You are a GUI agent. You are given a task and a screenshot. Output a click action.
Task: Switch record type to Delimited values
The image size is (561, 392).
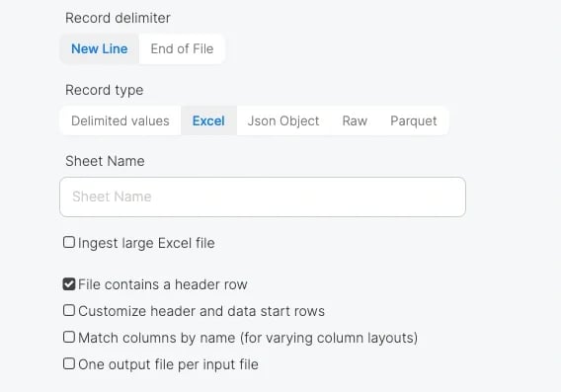[120, 120]
